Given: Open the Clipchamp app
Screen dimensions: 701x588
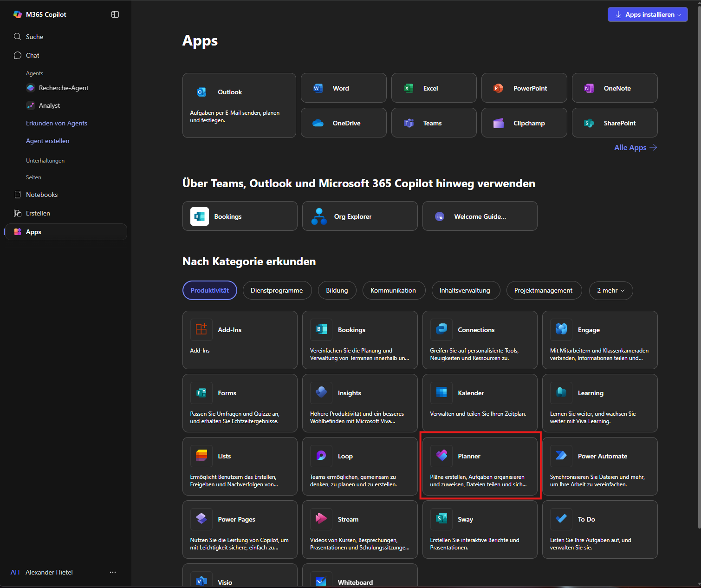Looking at the screenshot, I should tap(524, 123).
